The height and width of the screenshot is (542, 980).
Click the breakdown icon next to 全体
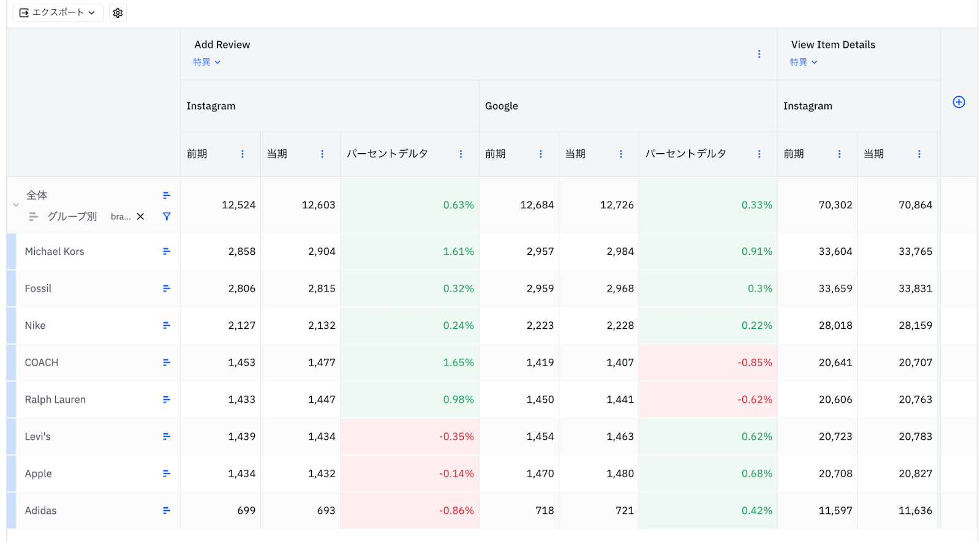166,195
